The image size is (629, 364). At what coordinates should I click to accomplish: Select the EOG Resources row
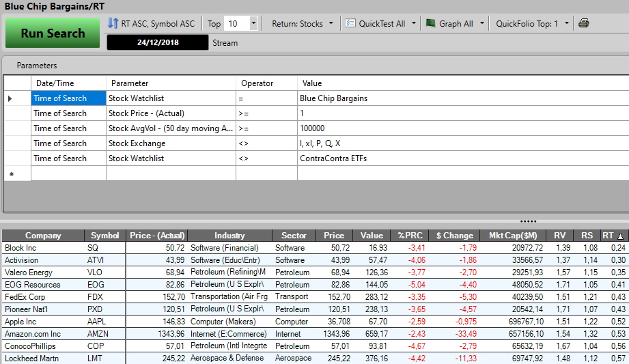pos(315,285)
